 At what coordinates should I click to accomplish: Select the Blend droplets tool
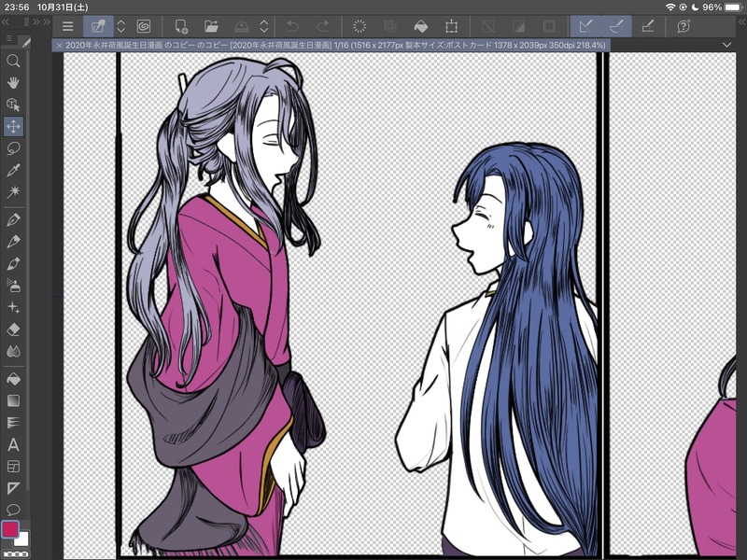pyautogui.click(x=13, y=352)
